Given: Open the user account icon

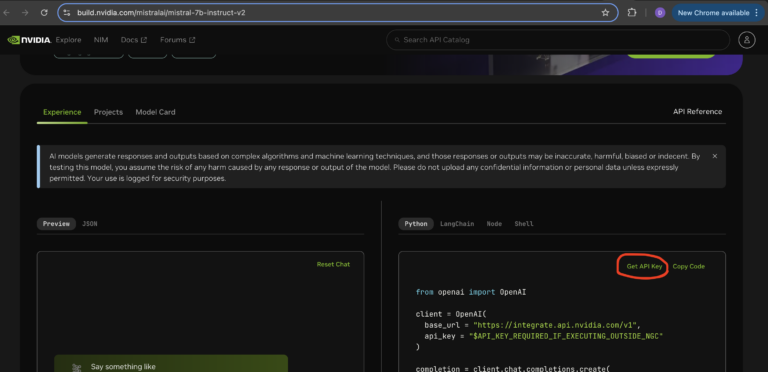Looking at the screenshot, I should point(747,40).
